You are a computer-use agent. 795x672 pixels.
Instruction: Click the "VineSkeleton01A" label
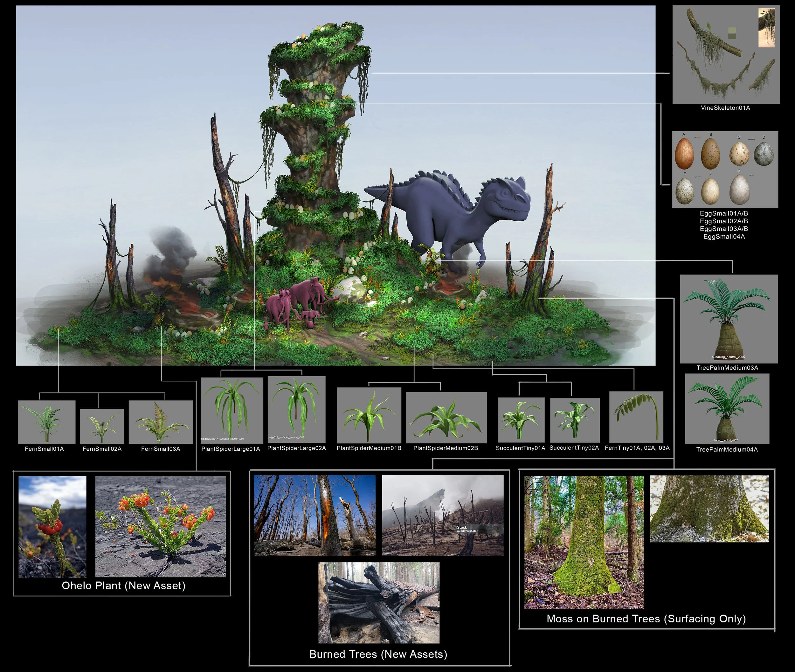(725, 108)
